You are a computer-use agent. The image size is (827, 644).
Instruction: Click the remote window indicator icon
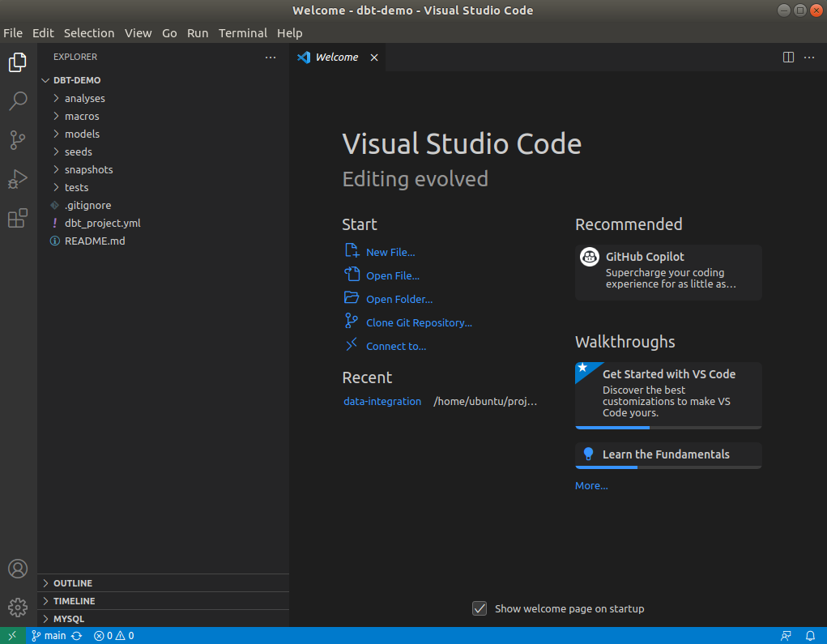point(12,636)
